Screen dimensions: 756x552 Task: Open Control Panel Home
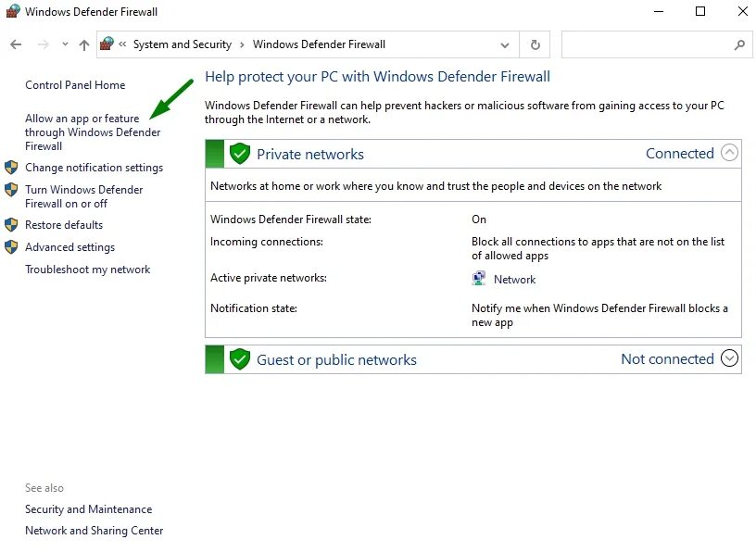[x=75, y=85]
